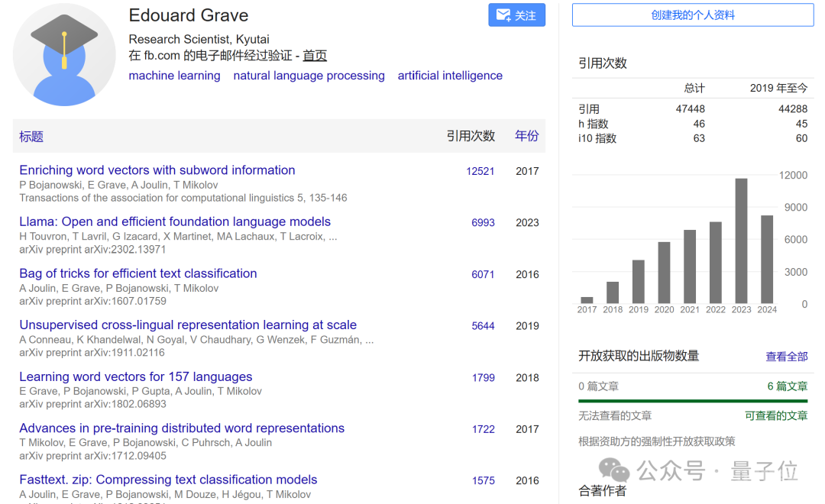Click the envelope icon on follow button
Image resolution: width=825 pixels, height=504 pixels.
[x=503, y=15]
